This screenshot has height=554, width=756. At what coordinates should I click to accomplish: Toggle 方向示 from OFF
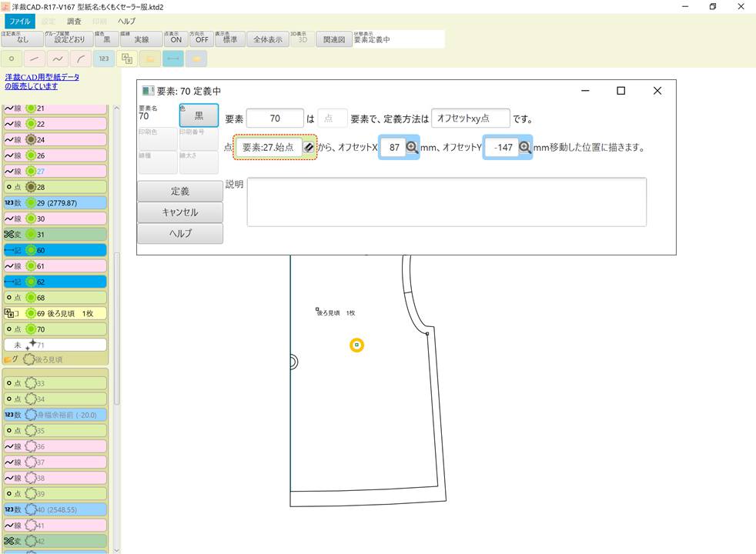tap(201, 38)
